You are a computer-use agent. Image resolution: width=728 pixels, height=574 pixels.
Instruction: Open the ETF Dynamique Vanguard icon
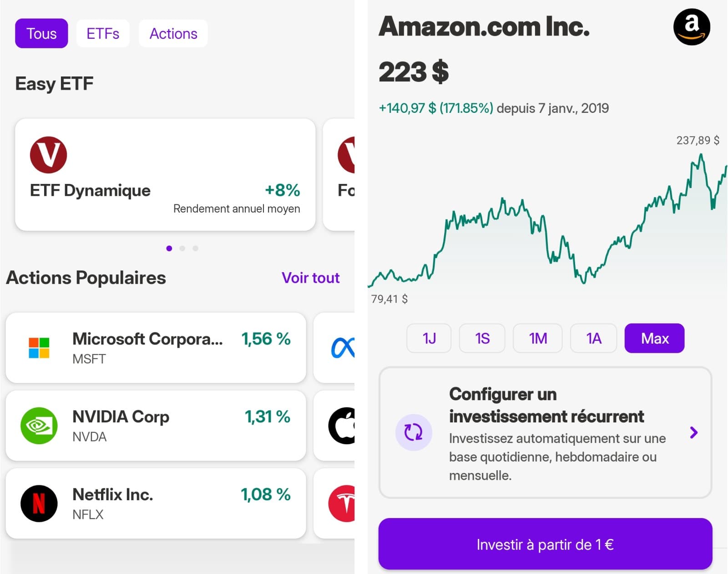[49, 154]
